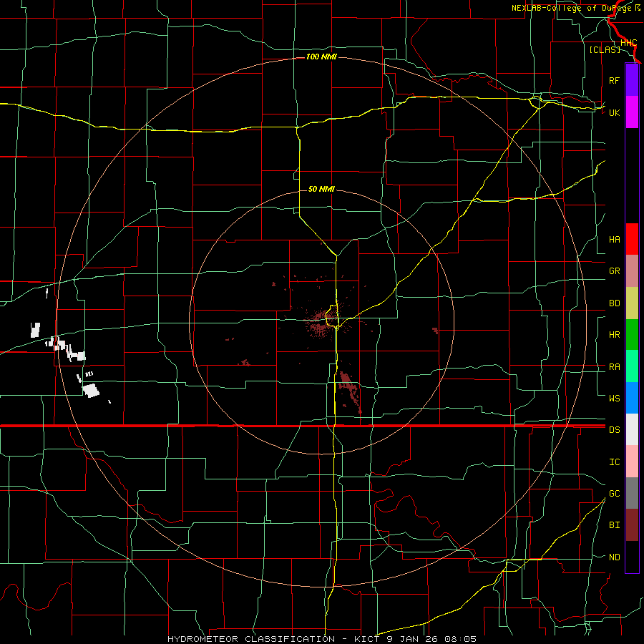Click the HHC product label

(628, 43)
